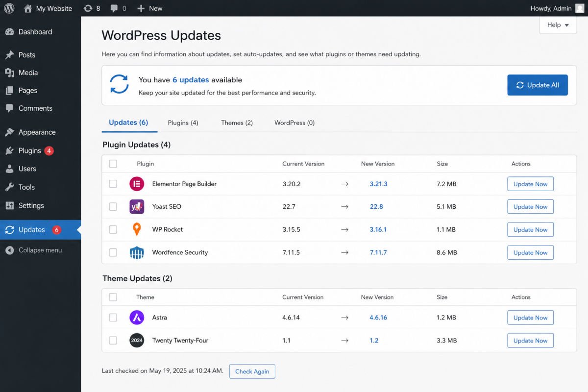The width and height of the screenshot is (588, 392).
Task: Click the Plugins plug icon in sidebar
Action: click(x=9, y=151)
